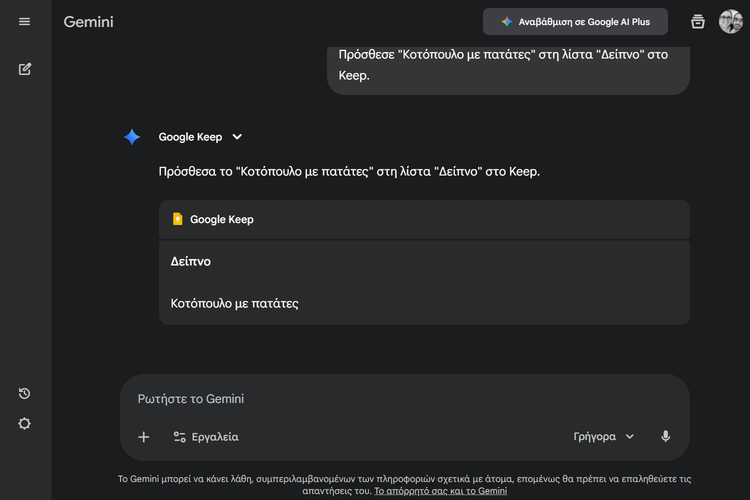Open the settings gear icon

click(25, 423)
